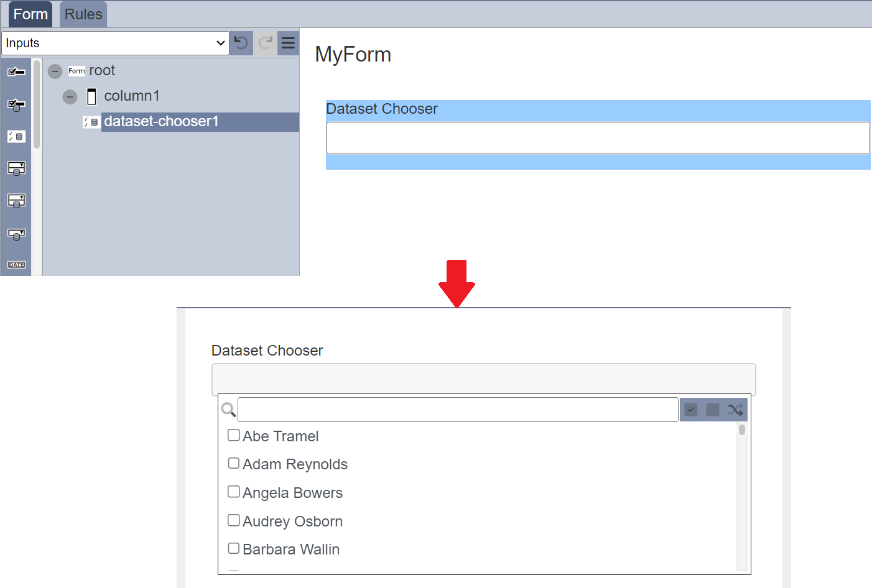The height and width of the screenshot is (588, 872).
Task: Switch to the Form tab
Action: click(30, 14)
